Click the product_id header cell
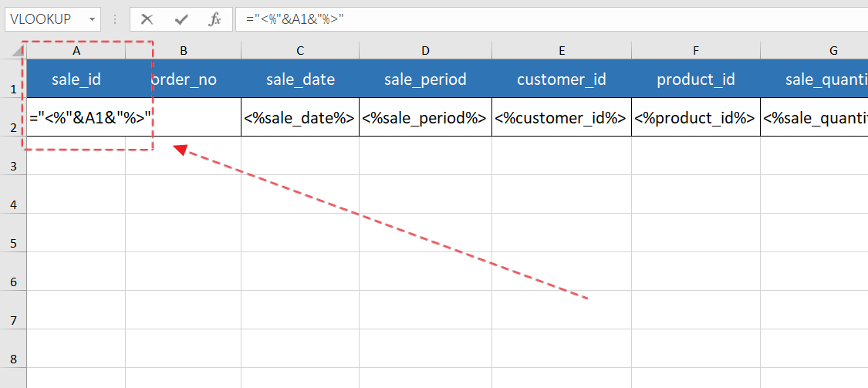Screen dimensions: 868x388 pyautogui.click(x=696, y=79)
